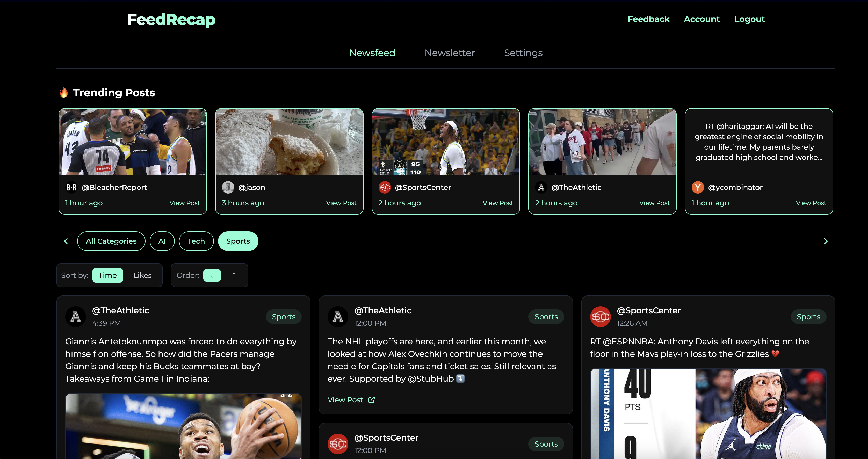Click Sports tag on NHL playoffs post

546,317
